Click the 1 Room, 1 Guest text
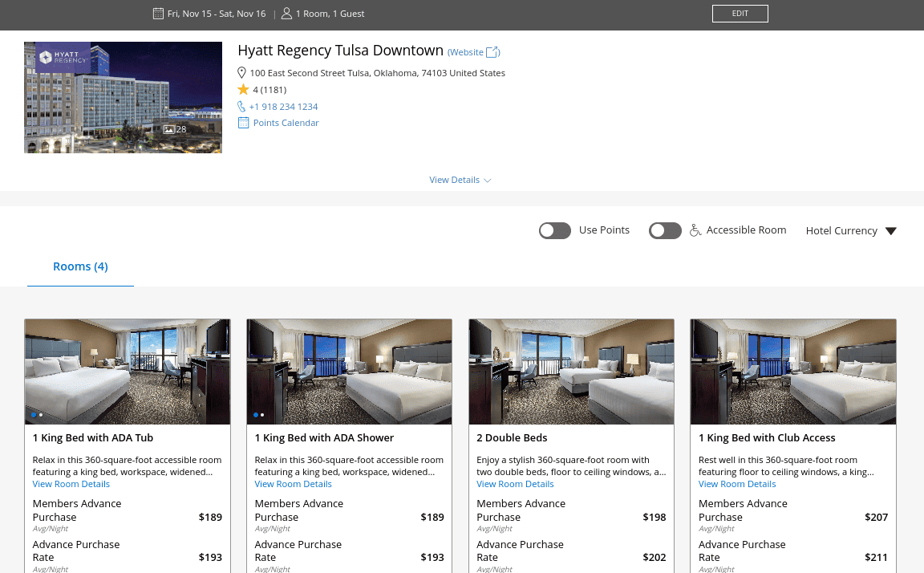Viewport: 924px width, 573px height. point(330,14)
